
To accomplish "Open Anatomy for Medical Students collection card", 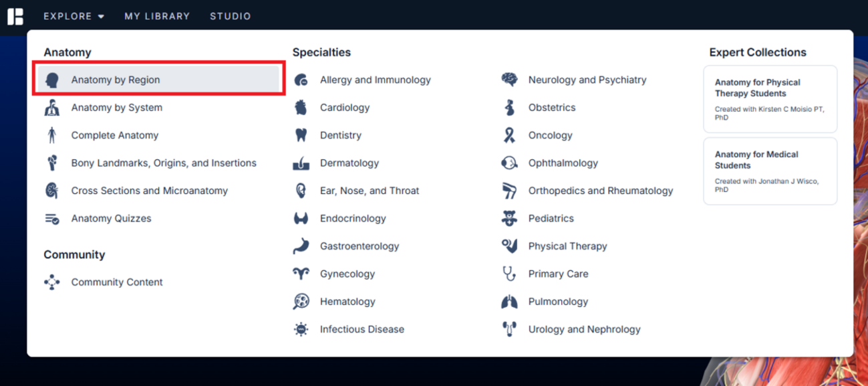I will (770, 171).
